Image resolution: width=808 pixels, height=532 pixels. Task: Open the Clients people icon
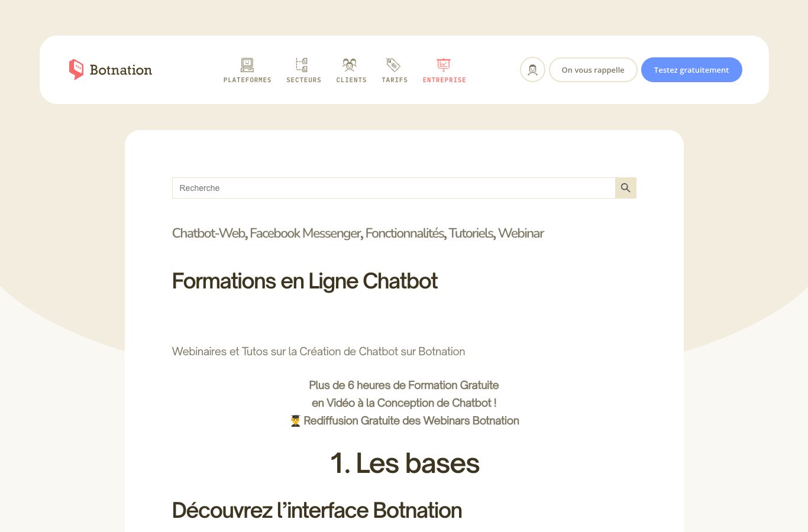[x=350, y=64]
